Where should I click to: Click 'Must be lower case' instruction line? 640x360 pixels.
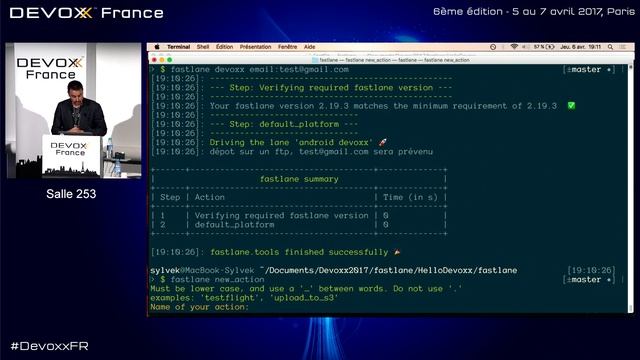tap(306, 289)
